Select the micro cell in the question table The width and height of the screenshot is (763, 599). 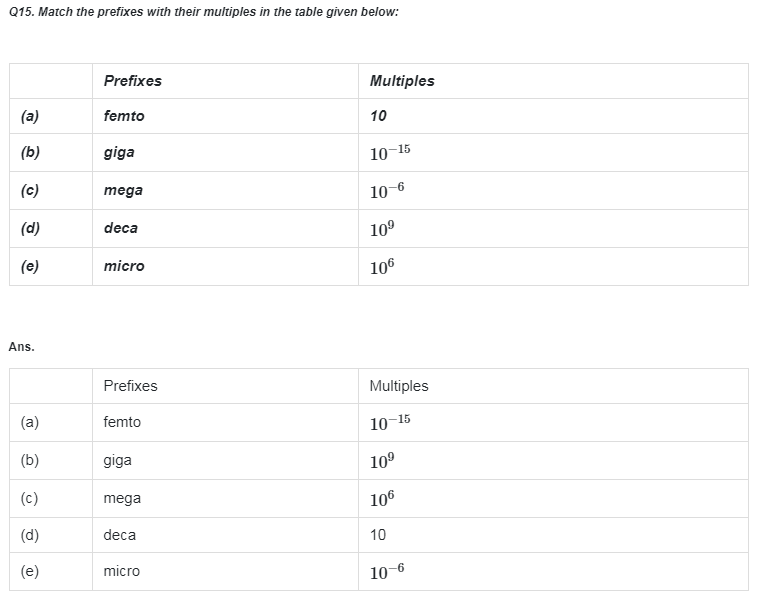click(x=124, y=266)
